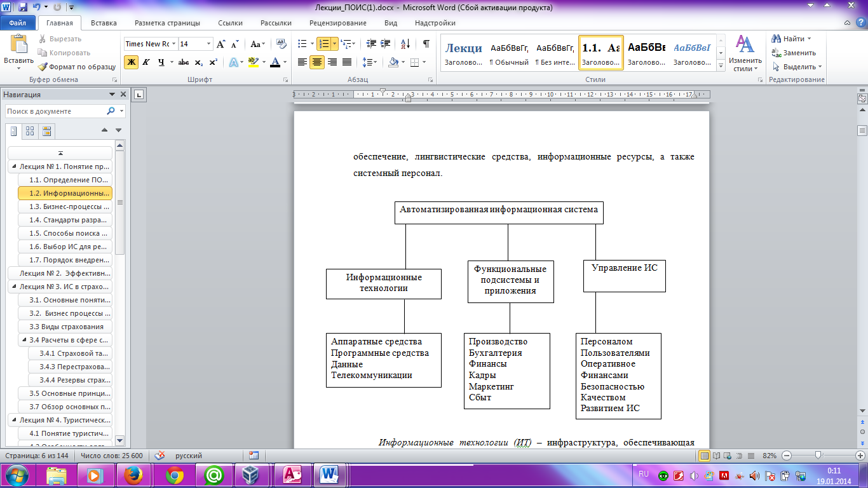This screenshot has width=868, height=488.
Task: Zoom out with minus button
Action: tap(787, 456)
